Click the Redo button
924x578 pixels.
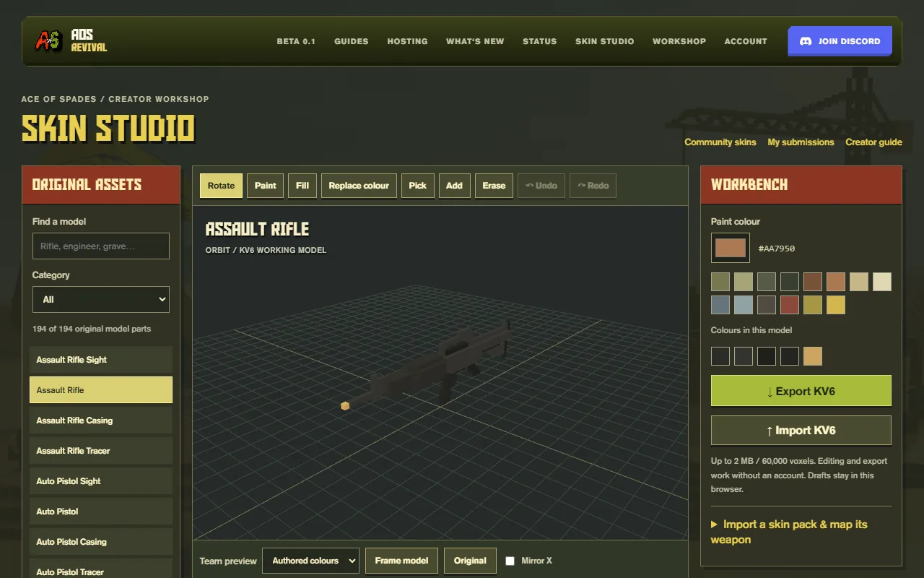click(x=593, y=186)
